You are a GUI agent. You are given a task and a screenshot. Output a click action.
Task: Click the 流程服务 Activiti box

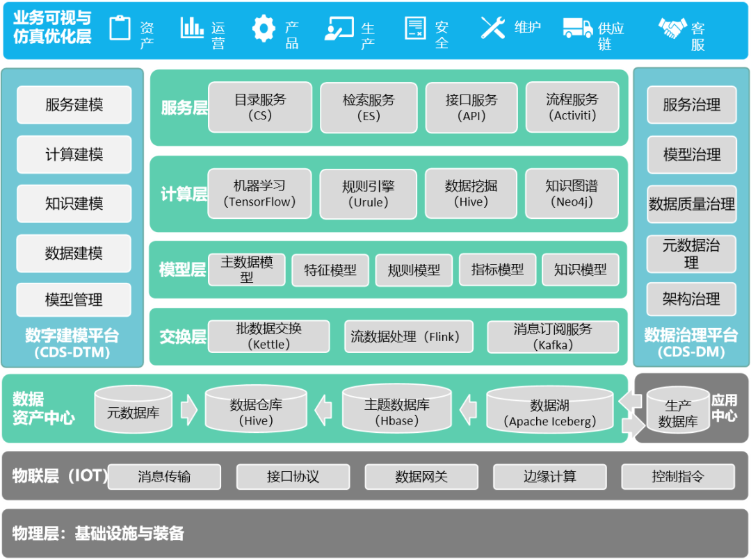click(x=572, y=108)
